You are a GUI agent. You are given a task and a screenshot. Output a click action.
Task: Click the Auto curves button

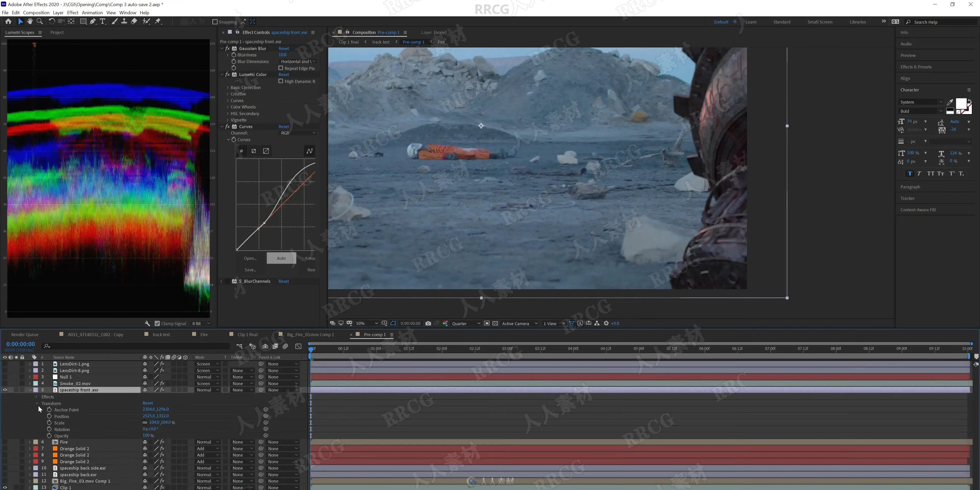tap(281, 258)
